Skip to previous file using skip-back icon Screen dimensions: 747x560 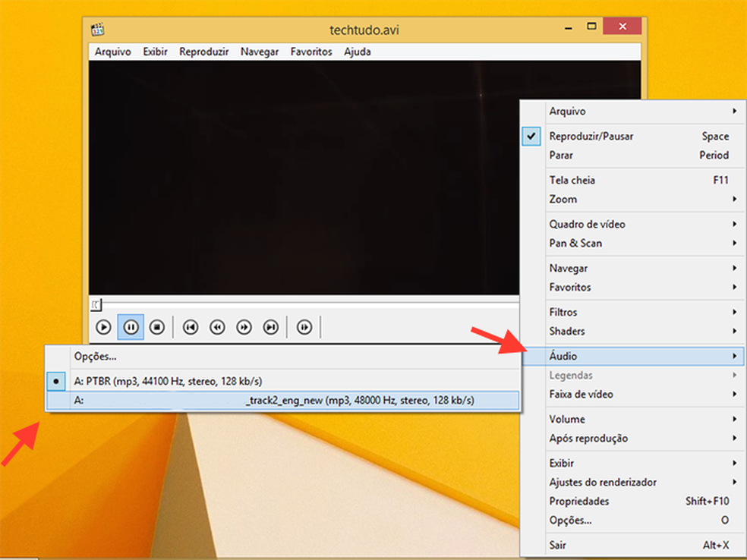[191, 327]
